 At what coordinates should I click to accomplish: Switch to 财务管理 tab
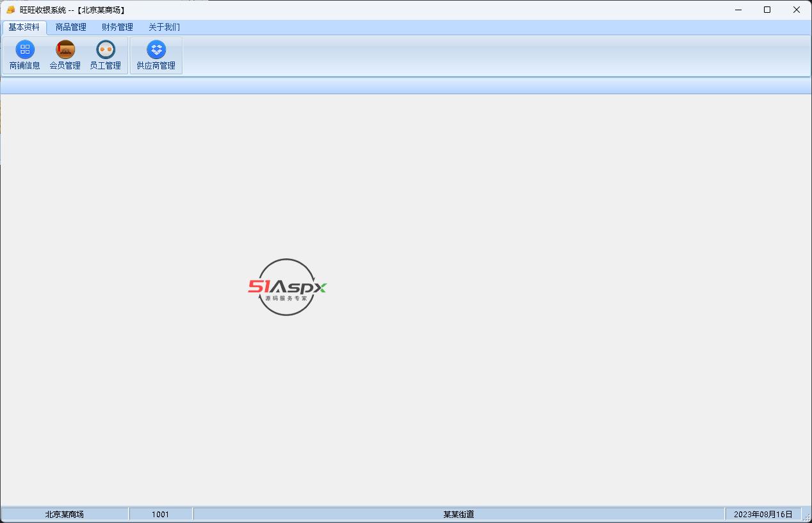(117, 27)
